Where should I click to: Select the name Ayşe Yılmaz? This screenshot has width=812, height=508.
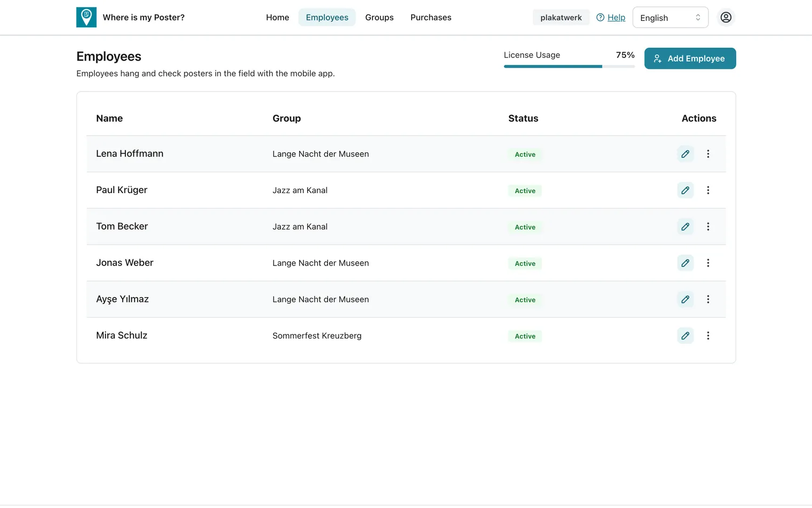tap(123, 299)
